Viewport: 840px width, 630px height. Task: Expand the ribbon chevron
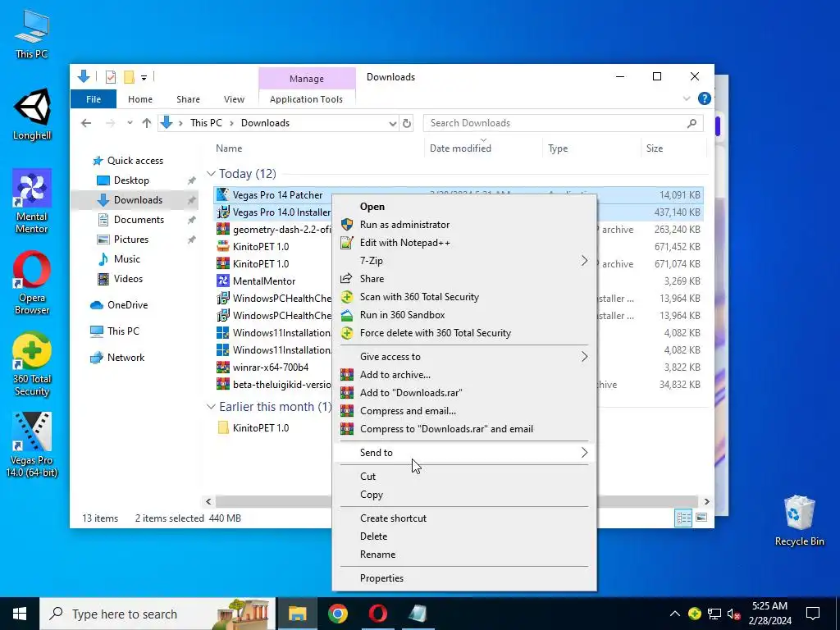click(x=687, y=98)
